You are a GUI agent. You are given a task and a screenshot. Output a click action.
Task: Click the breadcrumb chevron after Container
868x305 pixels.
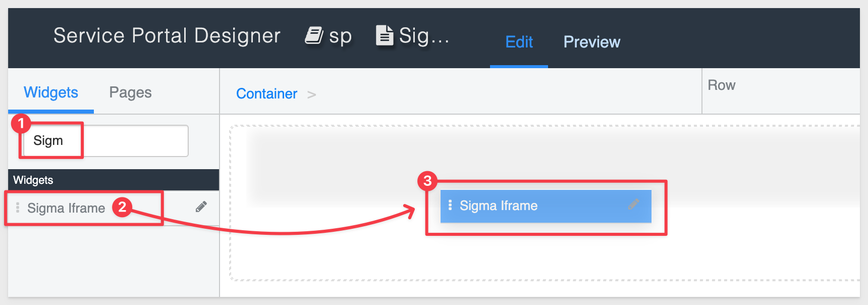pyautogui.click(x=312, y=94)
